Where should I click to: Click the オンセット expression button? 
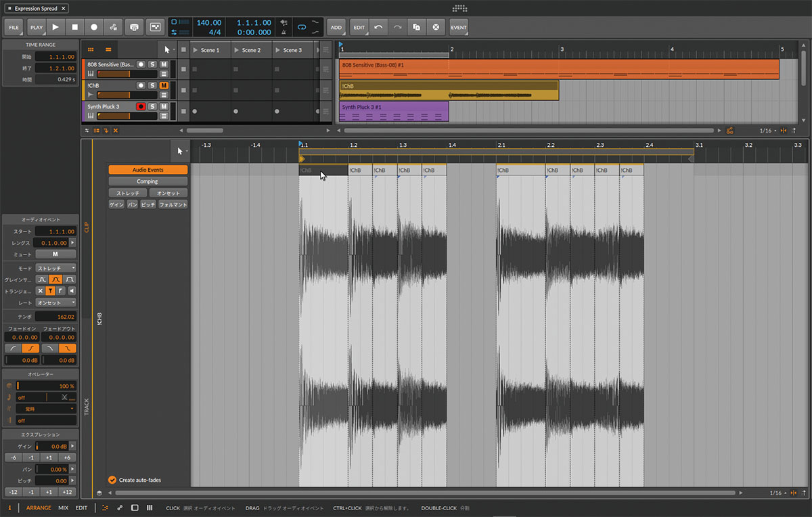(x=168, y=193)
